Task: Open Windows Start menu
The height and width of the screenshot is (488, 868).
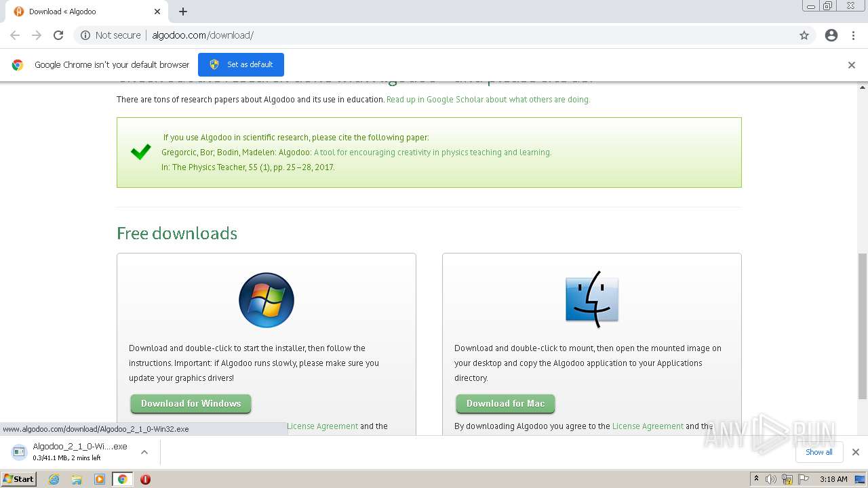Action: (19, 479)
